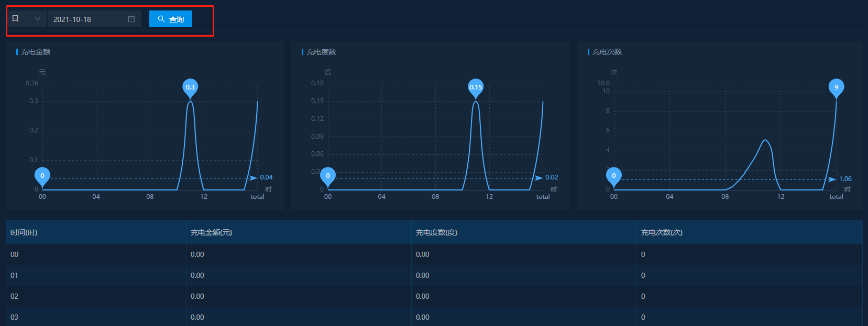868x326 pixels.
Task: Click the 0 minimum marker in 充电次数 chart
Action: [x=614, y=176]
